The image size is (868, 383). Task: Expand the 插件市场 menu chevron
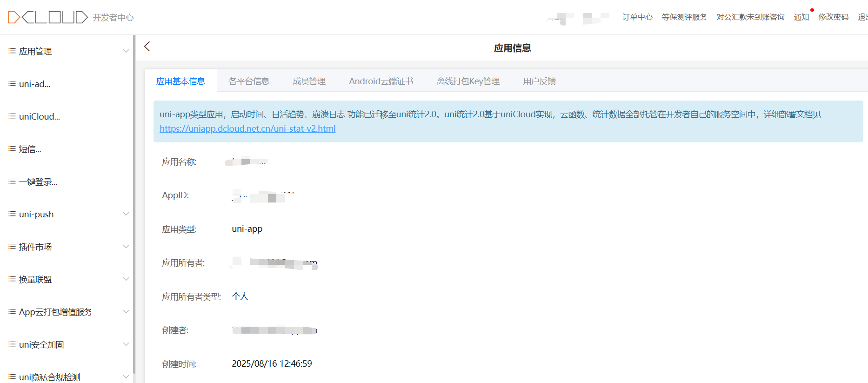point(126,247)
